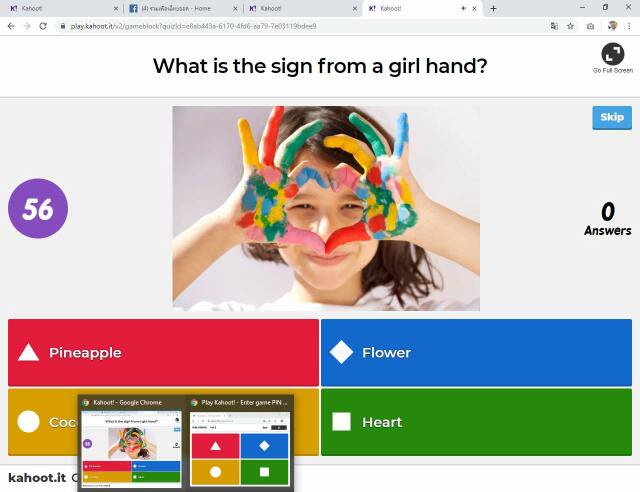This screenshot has width=640, height=492.
Task: Click the profile avatar icon
Action: coord(612,26)
